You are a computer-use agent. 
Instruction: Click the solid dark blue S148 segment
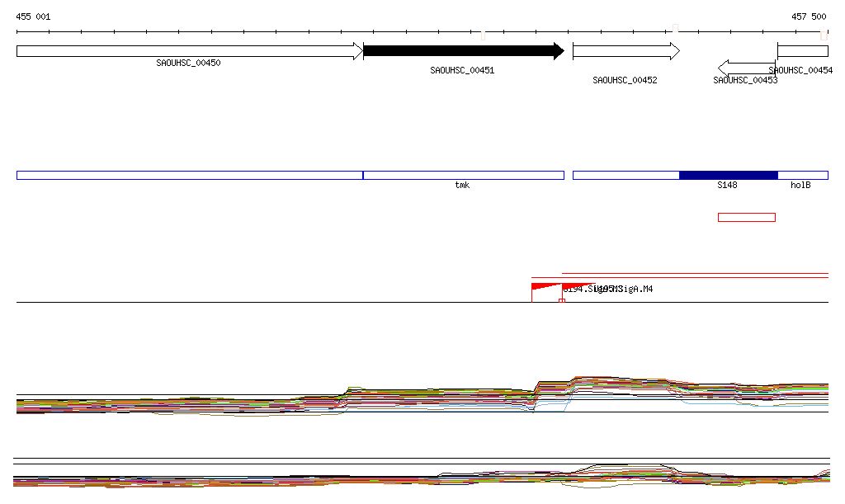pos(728,175)
